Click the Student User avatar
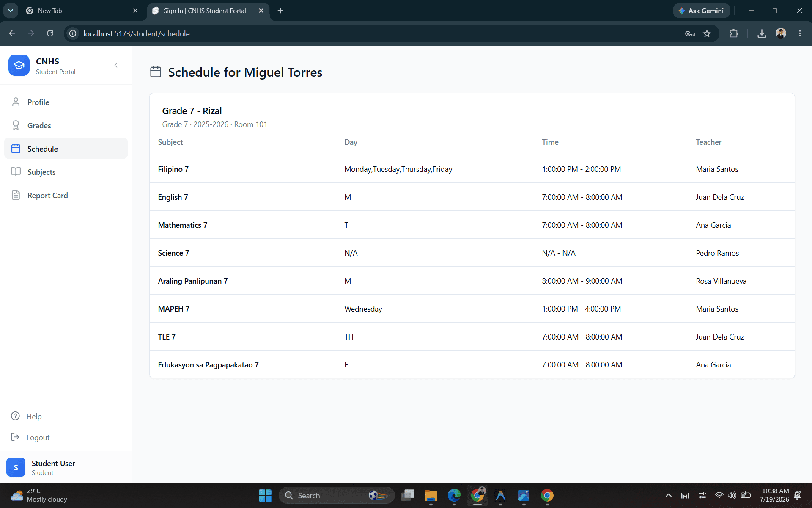The width and height of the screenshot is (812, 508). 16,467
